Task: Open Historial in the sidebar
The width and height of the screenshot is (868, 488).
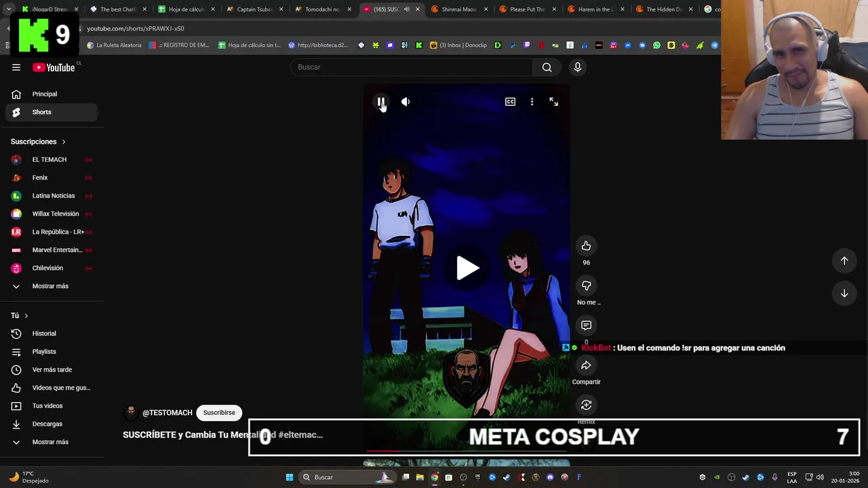Action: (x=52, y=333)
